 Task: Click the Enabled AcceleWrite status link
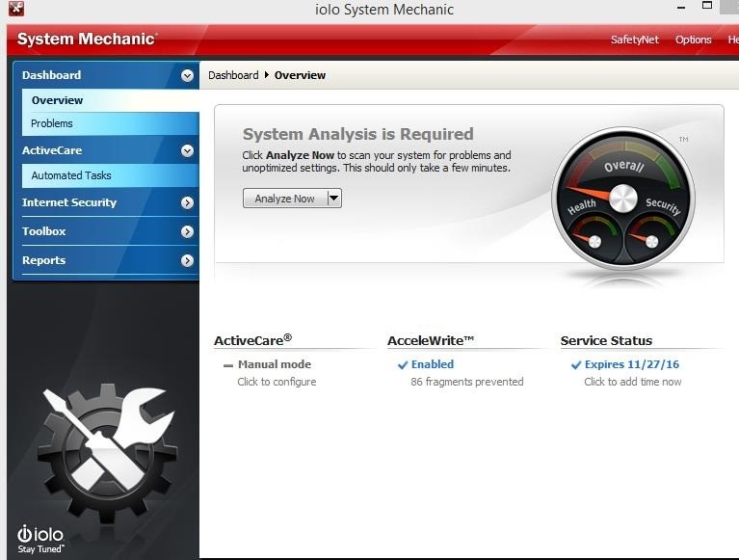pos(433,364)
